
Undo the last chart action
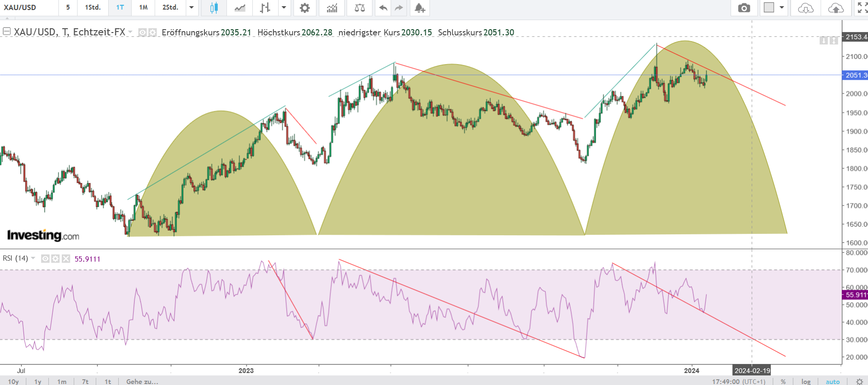point(383,8)
